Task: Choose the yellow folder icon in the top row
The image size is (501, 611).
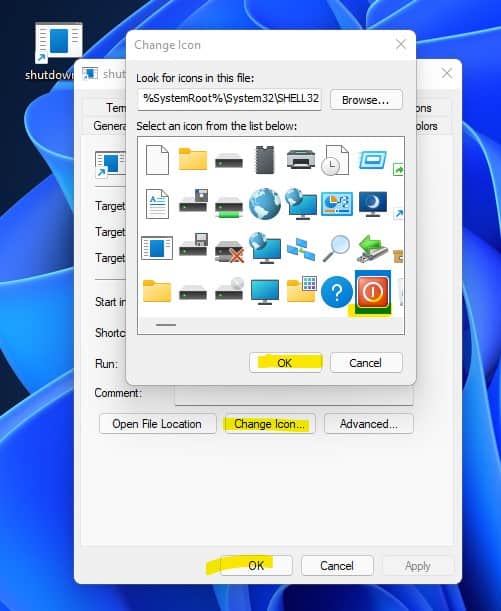Action: click(x=192, y=159)
